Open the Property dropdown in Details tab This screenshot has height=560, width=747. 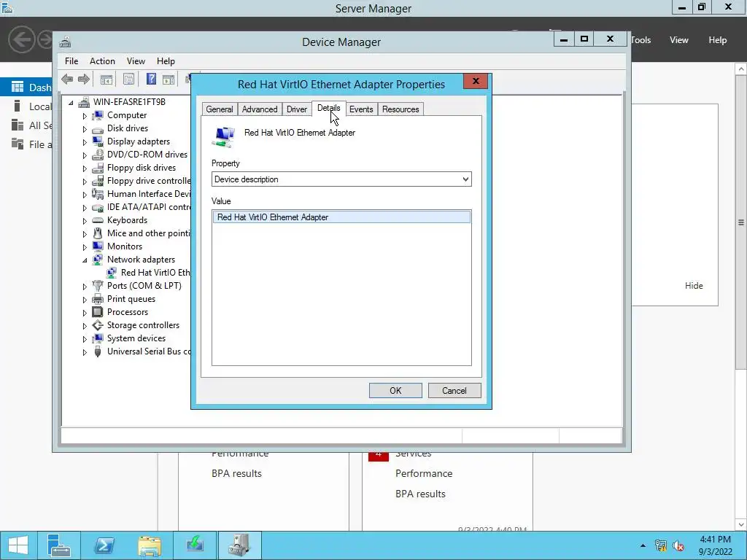pyautogui.click(x=341, y=179)
